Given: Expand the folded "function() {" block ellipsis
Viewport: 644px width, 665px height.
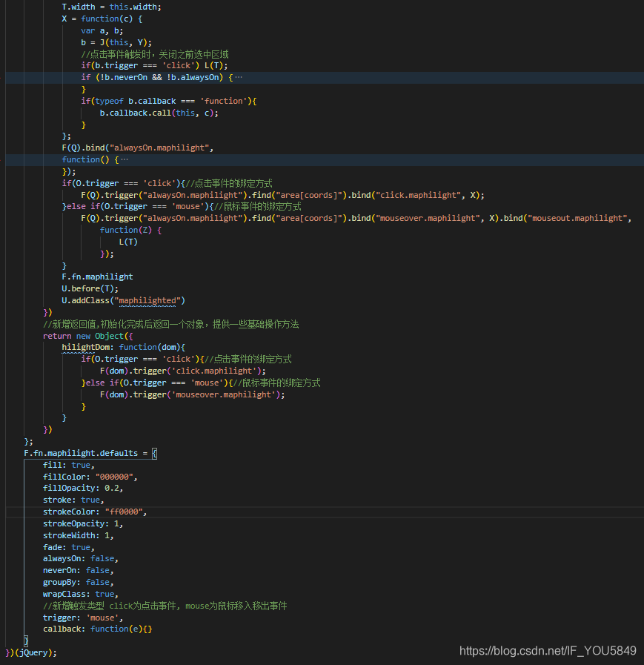Looking at the screenshot, I should (125, 159).
